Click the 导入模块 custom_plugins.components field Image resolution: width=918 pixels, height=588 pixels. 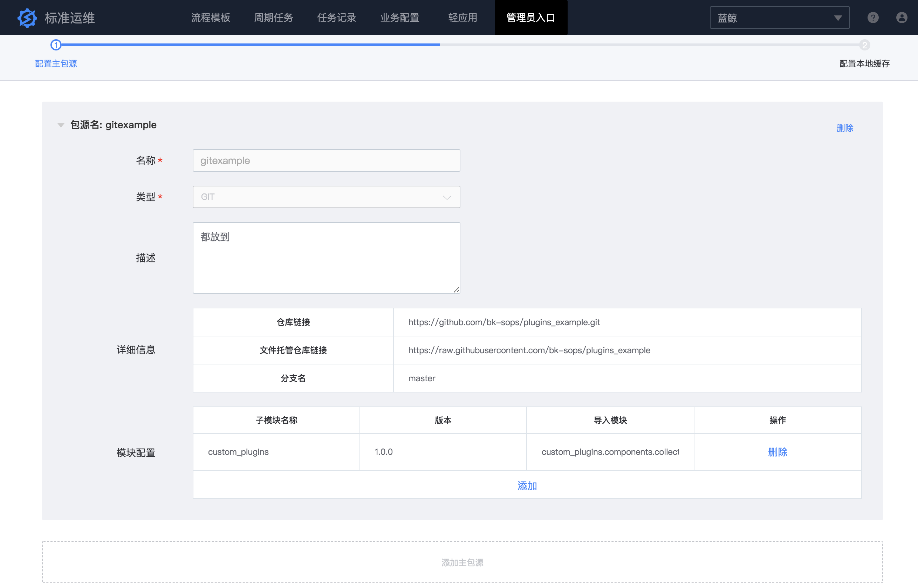pyautogui.click(x=610, y=452)
